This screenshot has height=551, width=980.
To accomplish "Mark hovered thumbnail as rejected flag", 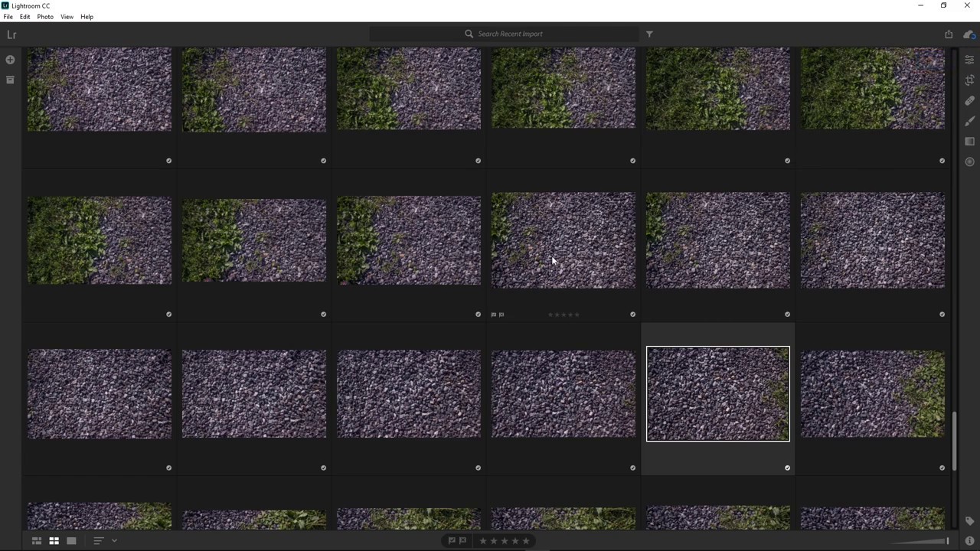I will point(501,315).
